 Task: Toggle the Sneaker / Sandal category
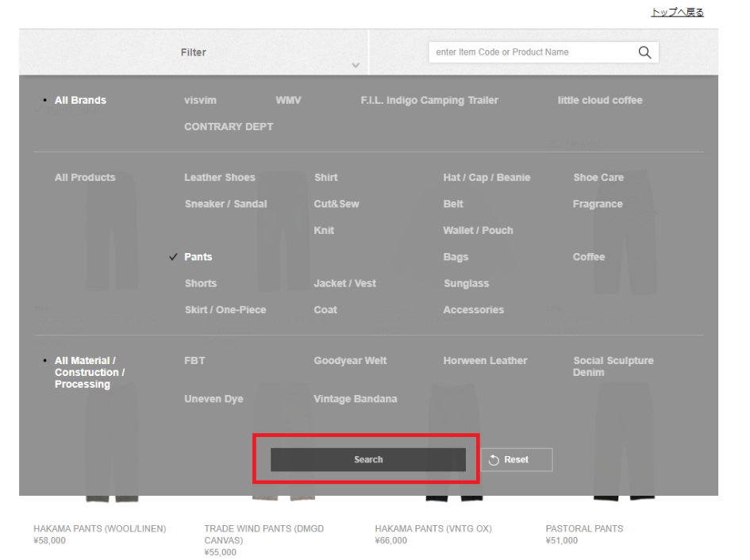225,204
